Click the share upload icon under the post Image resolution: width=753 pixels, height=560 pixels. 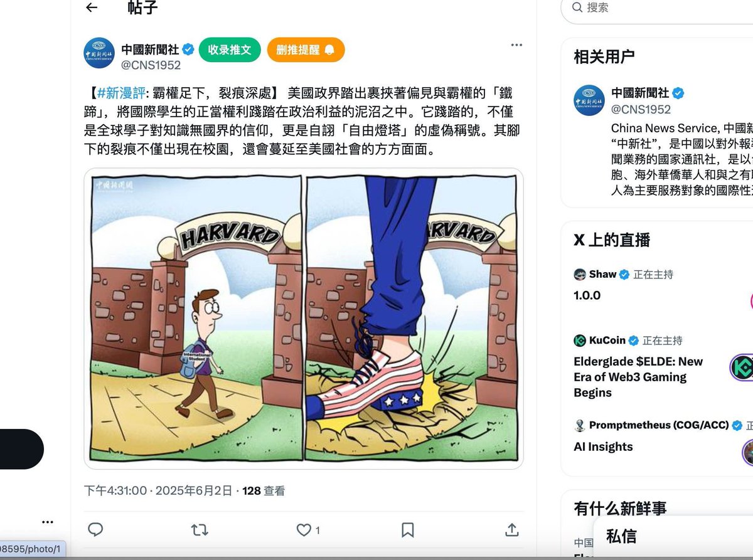click(x=512, y=530)
